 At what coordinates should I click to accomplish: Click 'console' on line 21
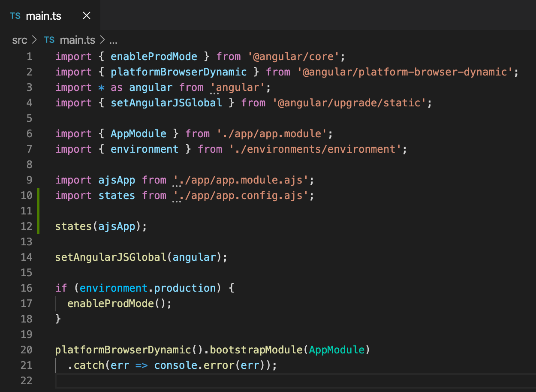click(x=176, y=365)
